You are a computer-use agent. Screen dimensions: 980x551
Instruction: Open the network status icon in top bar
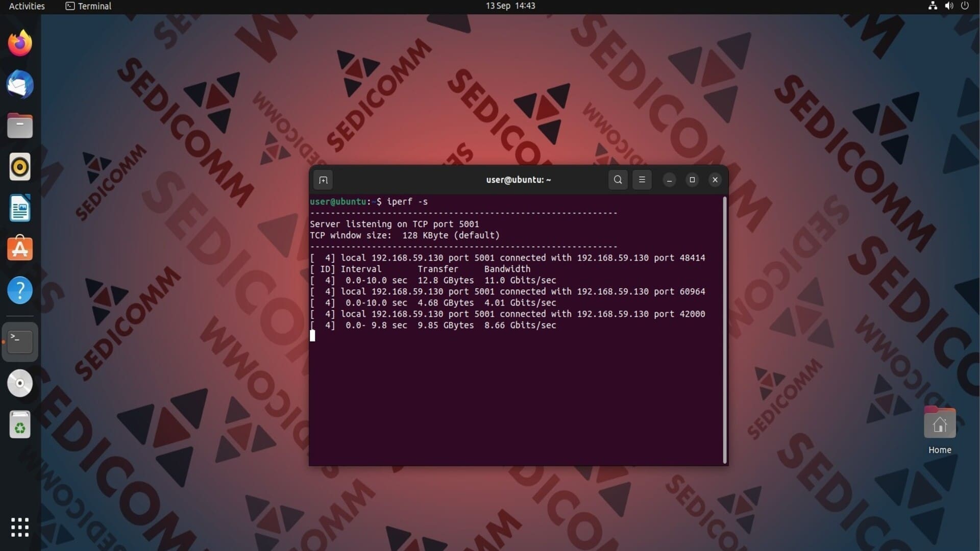point(933,6)
